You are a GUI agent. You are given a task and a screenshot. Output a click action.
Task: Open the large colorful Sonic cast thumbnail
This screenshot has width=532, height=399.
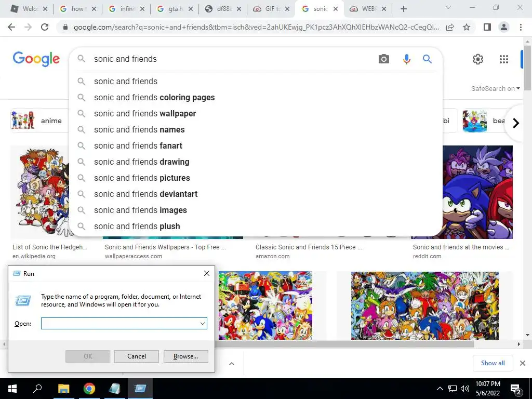point(425,305)
